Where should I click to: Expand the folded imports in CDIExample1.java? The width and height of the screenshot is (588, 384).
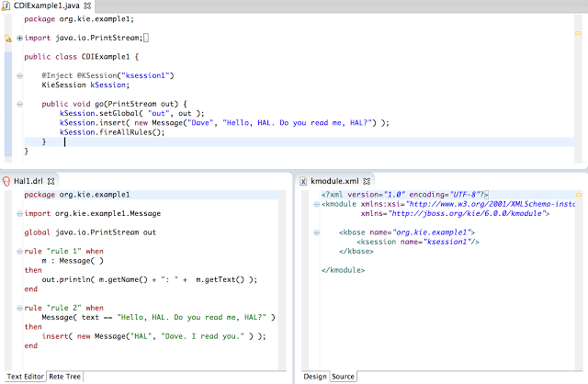point(19,38)
